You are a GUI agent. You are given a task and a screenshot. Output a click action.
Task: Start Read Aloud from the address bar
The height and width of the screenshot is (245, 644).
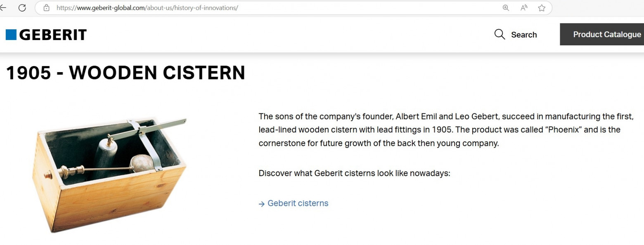pos(524,8)
